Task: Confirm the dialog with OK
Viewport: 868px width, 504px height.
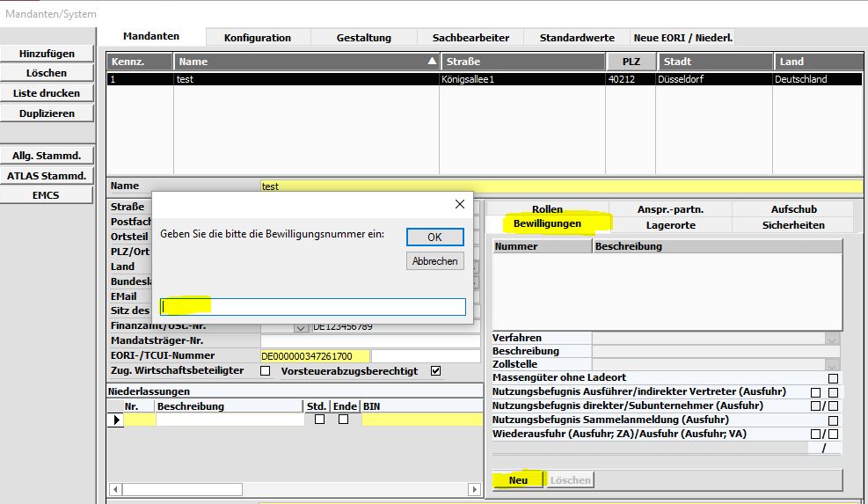Action: click(435, 237)
